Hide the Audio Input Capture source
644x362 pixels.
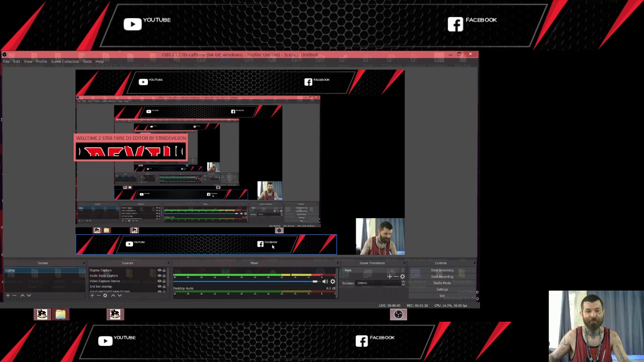pyautogui.click(x=159, y=276)
